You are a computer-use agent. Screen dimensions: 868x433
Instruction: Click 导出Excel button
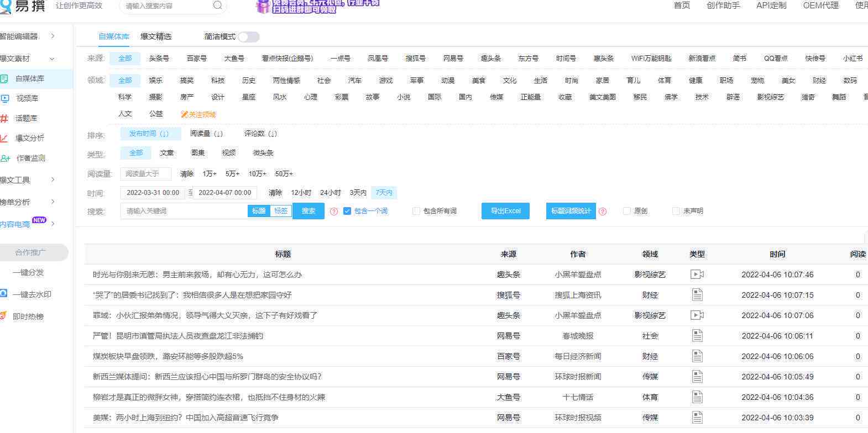(505, 211)
